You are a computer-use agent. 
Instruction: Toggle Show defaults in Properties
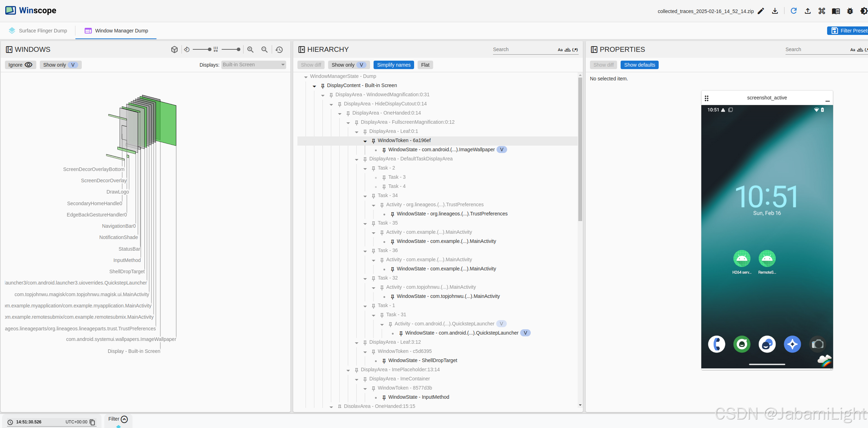click(x=639, y=65)
